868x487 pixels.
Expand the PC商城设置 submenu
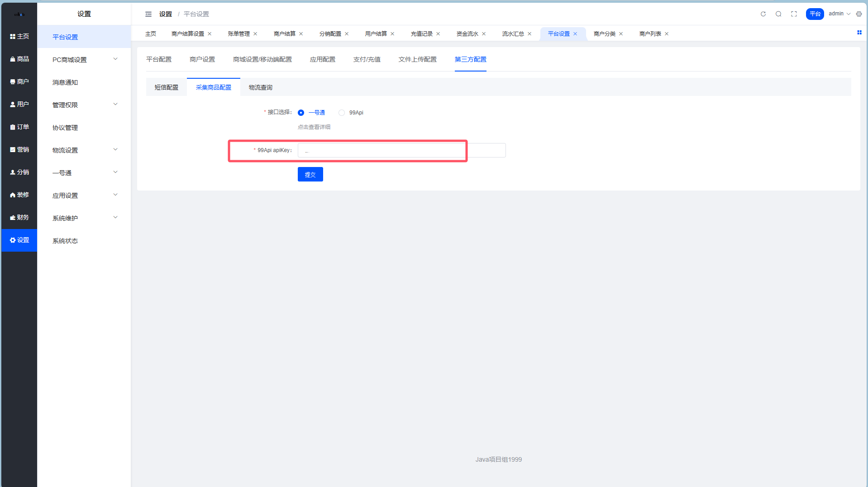coord(84,60)
